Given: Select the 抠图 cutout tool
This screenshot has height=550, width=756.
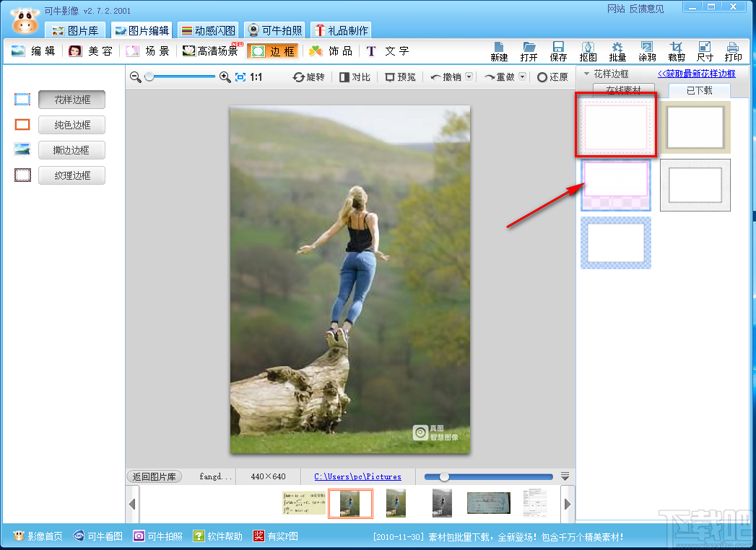Looking at the screenshot, I should (x=588, y=51).
